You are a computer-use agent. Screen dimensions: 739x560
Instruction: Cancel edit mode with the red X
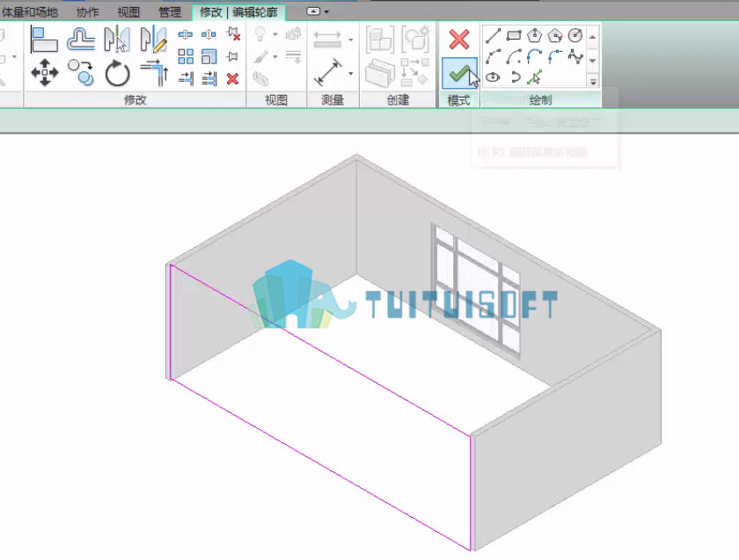(458, 40)
